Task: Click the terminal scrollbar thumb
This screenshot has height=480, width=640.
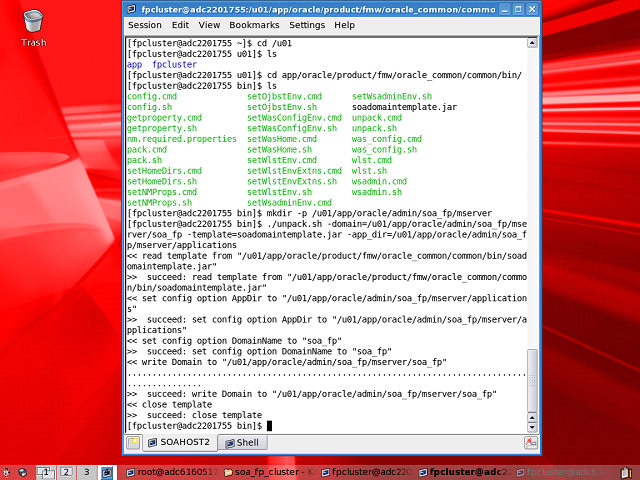Action: (x=532, y=380)
